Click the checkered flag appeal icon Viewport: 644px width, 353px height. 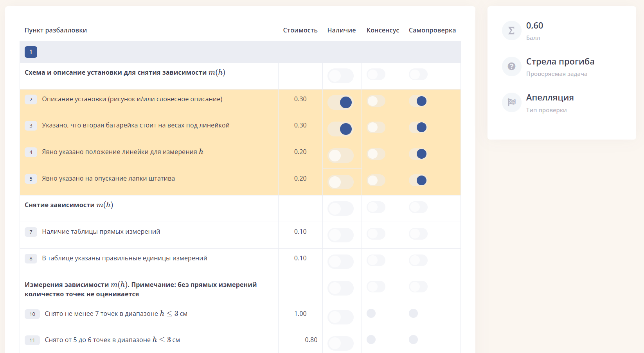click(511, 102)
